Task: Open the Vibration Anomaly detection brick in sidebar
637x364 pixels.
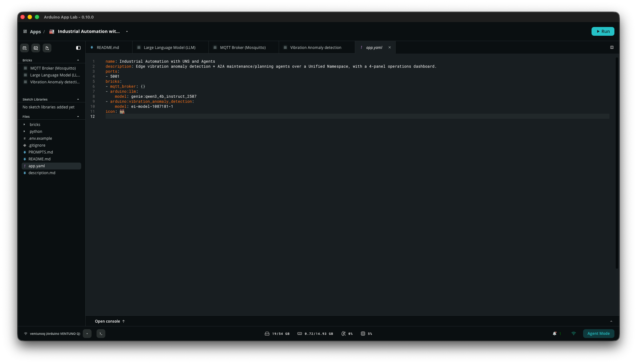Action: pyautogui.click(x=55, y=82)
